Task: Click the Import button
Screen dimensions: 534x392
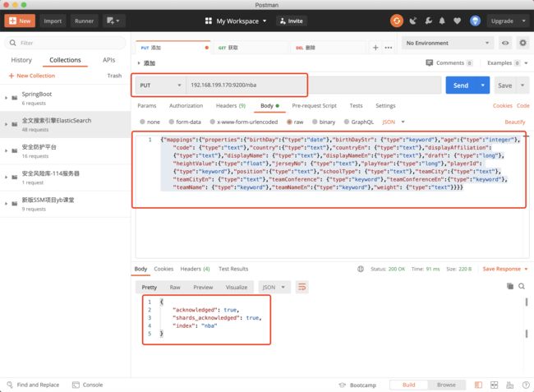Action: point(53,21)
